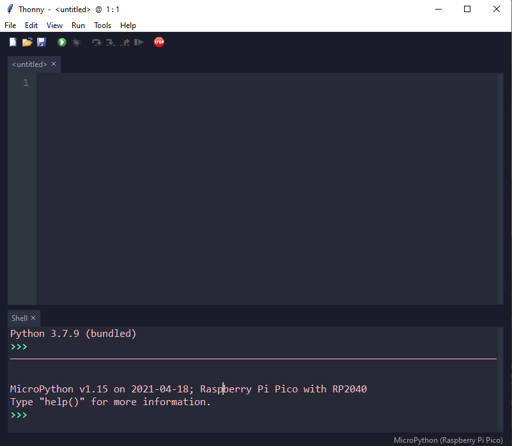Close the Shell panel tab
512x446 pixels.
click(x=33, y=318)
